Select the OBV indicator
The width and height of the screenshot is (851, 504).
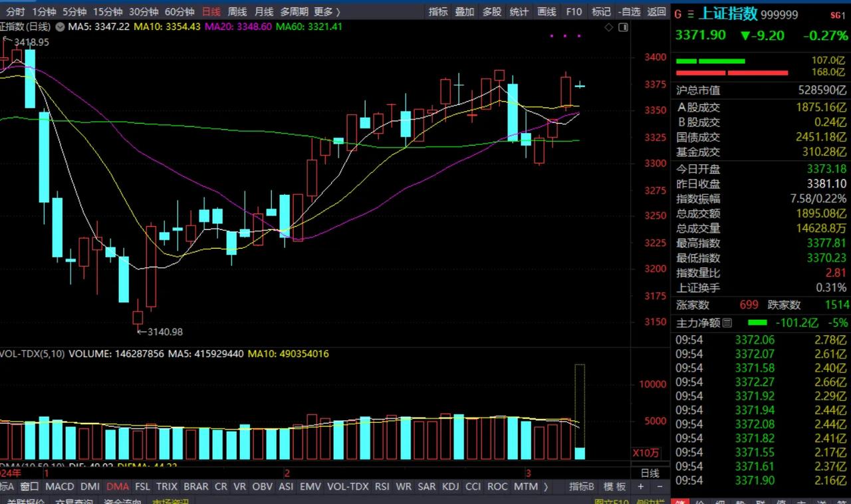263,487
